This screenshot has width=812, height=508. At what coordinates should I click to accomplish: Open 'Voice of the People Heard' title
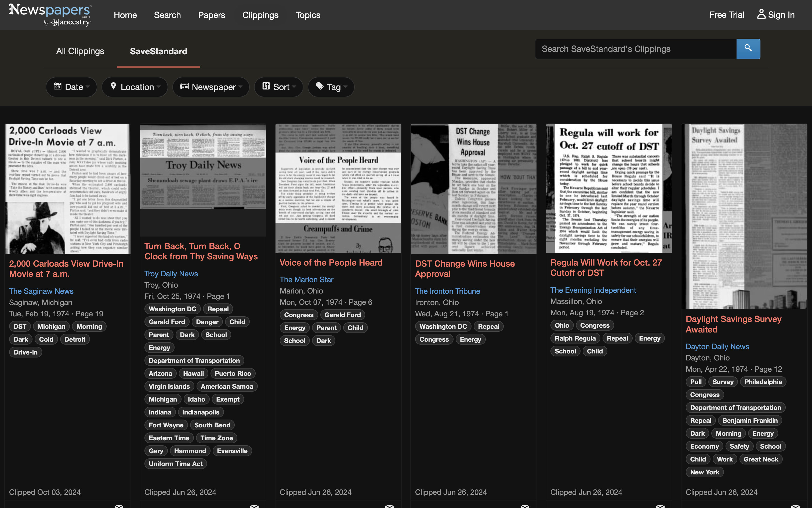pyautogui.click(x=331, y=262)
